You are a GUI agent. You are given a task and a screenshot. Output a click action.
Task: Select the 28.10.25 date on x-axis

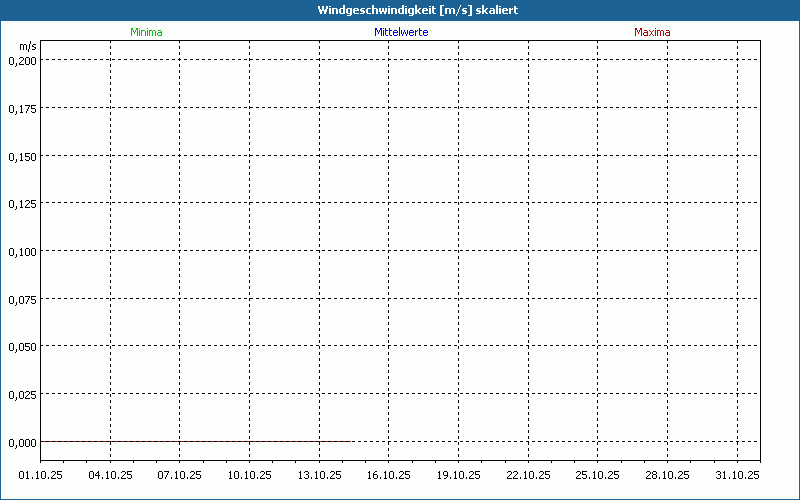pyautogui.click(x=668, y=475)
